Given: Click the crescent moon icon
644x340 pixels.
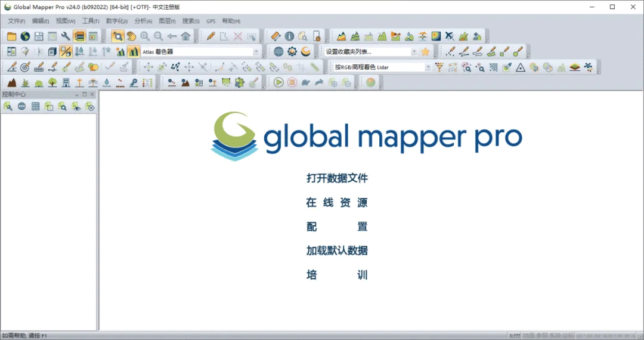Looking at the screenshot, I should coord(305,52).
